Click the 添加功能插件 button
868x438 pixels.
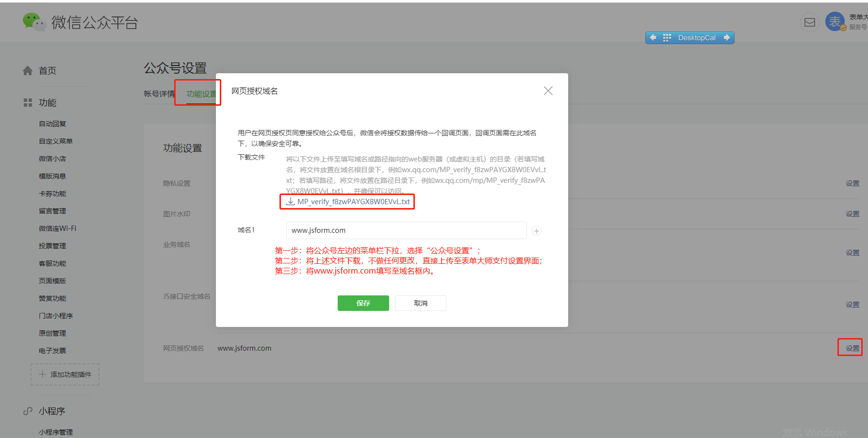[x=65, y=374]
